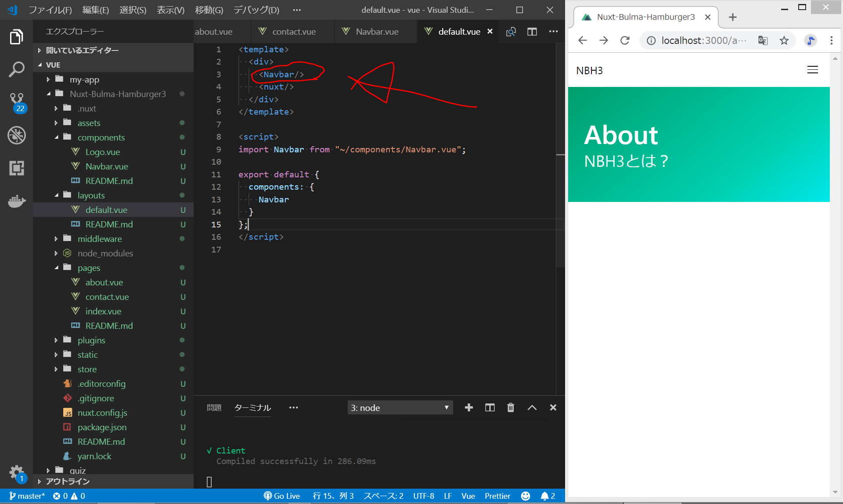The image size is (843, 504).
Task: Go back in the Chrome browser
Action: [x=583, y=40]
